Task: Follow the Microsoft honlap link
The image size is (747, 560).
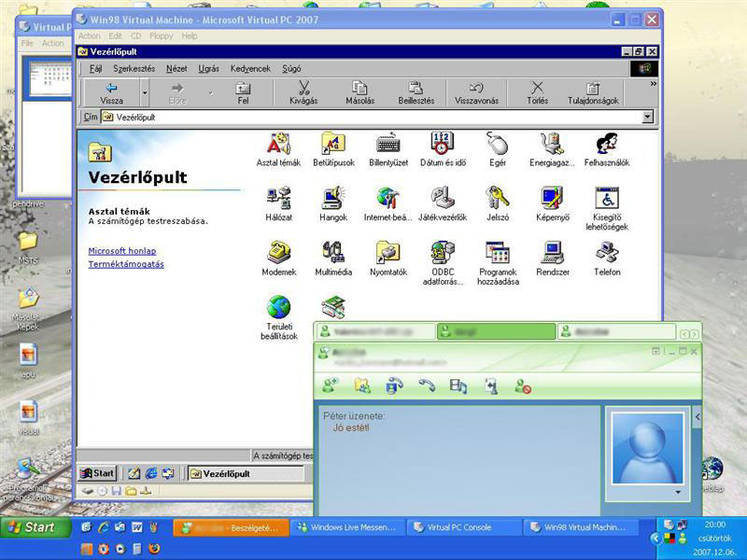Action: point(122,251)
